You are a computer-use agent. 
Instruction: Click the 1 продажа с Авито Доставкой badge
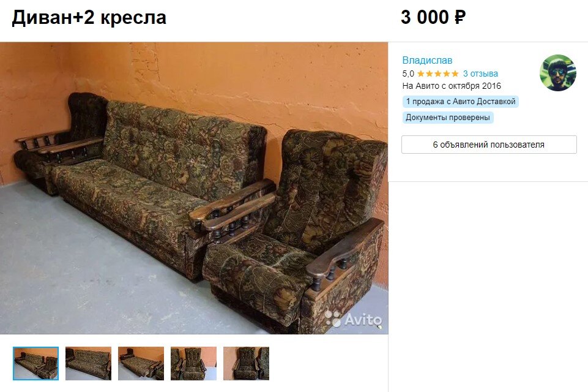tap(461, 102)
